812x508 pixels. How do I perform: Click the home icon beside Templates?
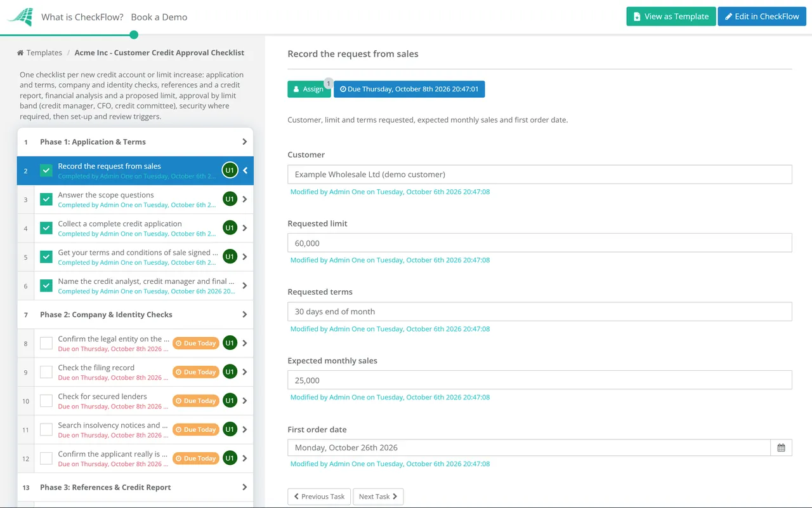coord(20,53)
